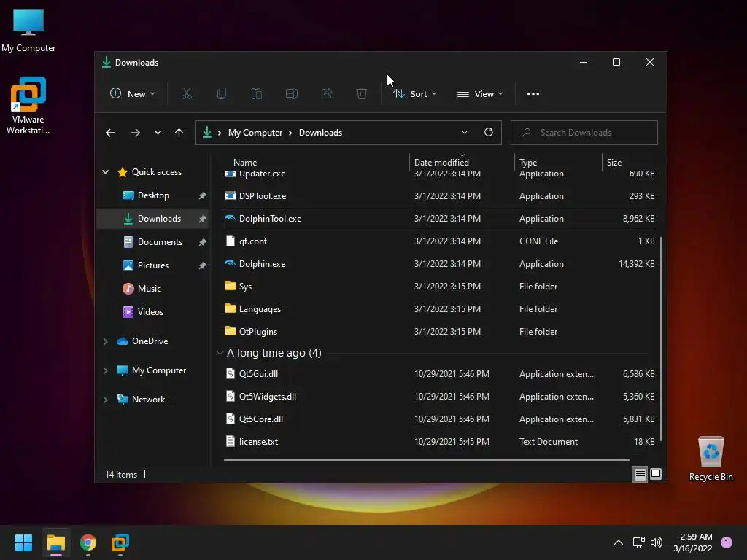Select the Languages folder
Image resolution: width=747 pixels, height=560 pixels.
pyautogui.click(x=438, y=309)
